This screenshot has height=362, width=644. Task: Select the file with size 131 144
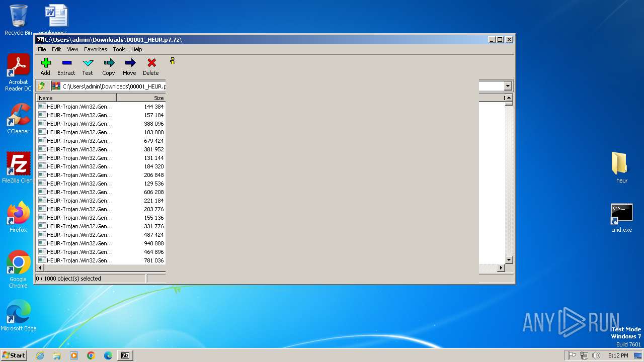click(x=101, y=158)
